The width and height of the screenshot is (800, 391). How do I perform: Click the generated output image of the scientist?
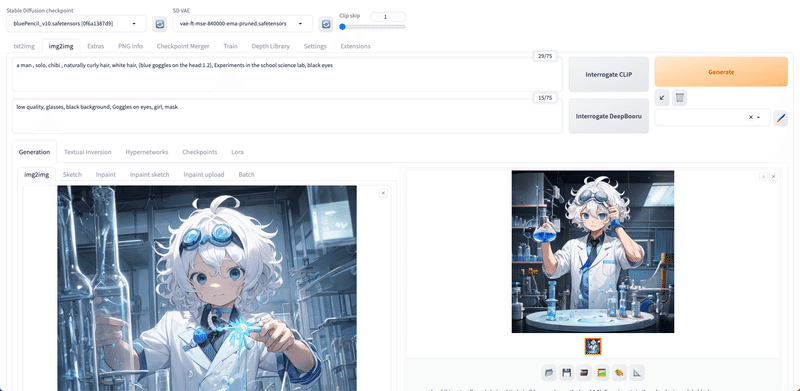pyautogui.click(x=593, y=252)
